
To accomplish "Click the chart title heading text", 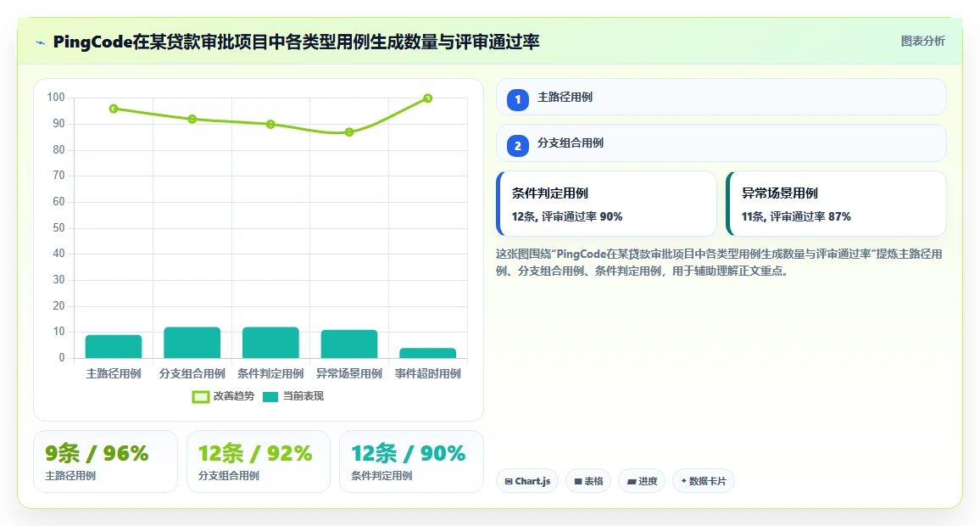I will pyautogui.click(x=296, y=42).
